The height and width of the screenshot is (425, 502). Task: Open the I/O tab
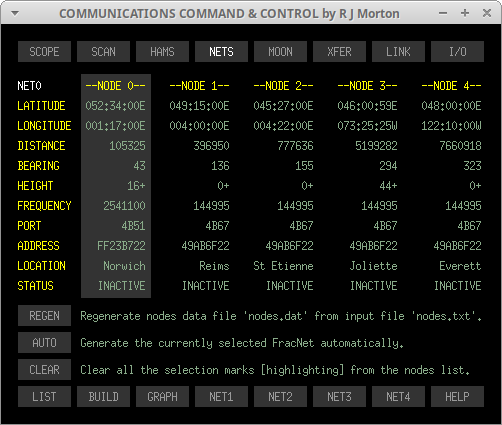pos(457,52)
